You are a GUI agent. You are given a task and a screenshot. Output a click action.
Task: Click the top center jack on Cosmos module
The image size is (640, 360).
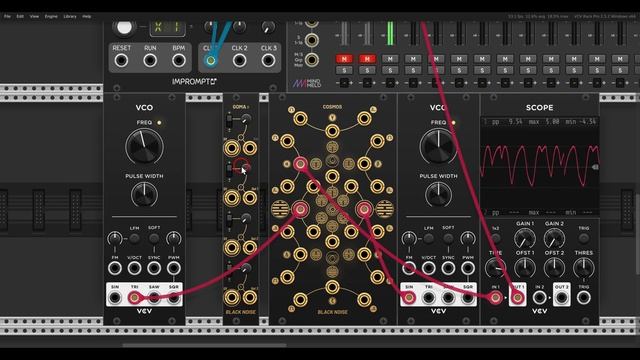[332, 131]
